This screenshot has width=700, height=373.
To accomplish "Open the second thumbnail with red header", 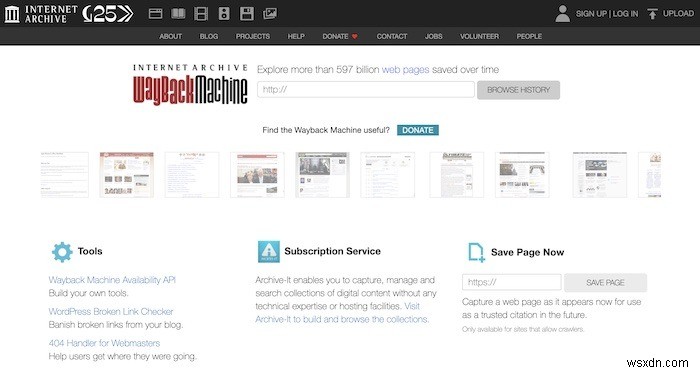I will pyautogui.click(x=127, y=174).
